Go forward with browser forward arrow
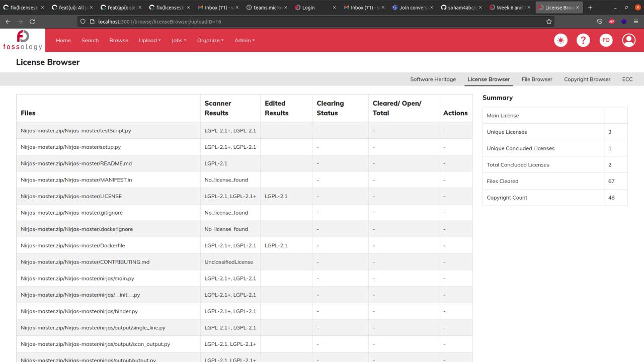Image resolution: width=644 pixels, height=362 pixels. click(20, 22)
